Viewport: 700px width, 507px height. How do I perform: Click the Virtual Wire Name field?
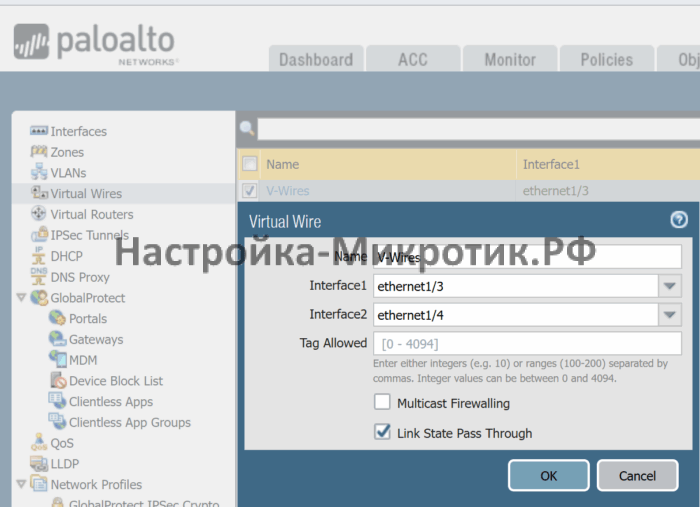[x=528, y=257]
